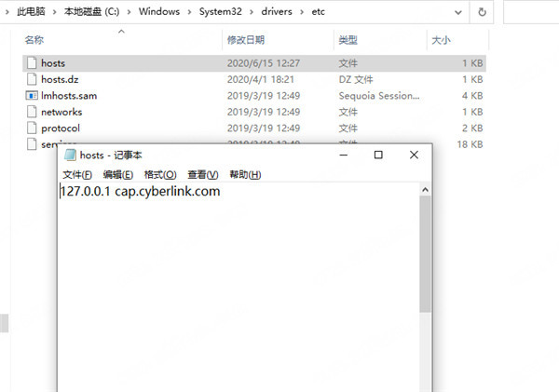Click the hosts.dz file icon
559x392 pixels.
point(32,79)
